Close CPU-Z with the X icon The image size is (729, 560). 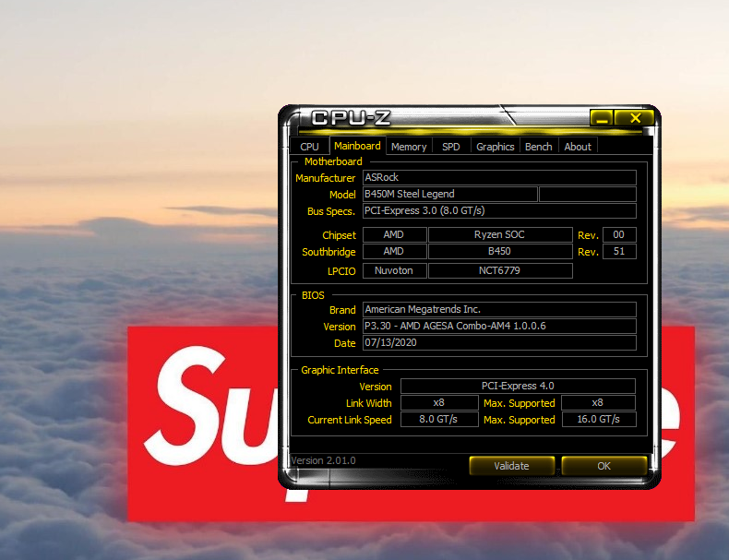point(635,118)
